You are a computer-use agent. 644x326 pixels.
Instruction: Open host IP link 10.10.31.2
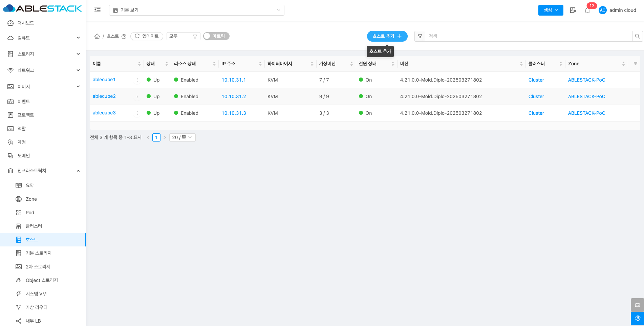coord(234,96)
